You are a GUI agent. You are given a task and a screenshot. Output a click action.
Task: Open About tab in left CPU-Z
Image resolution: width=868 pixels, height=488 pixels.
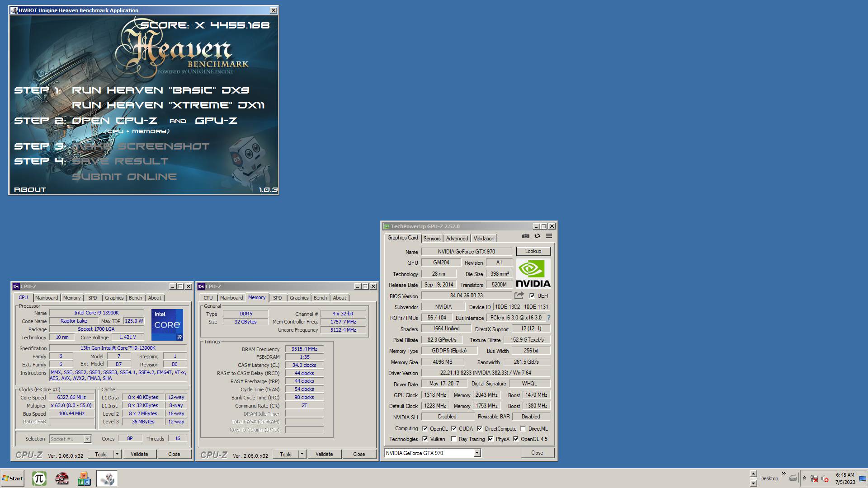(155, 298)
